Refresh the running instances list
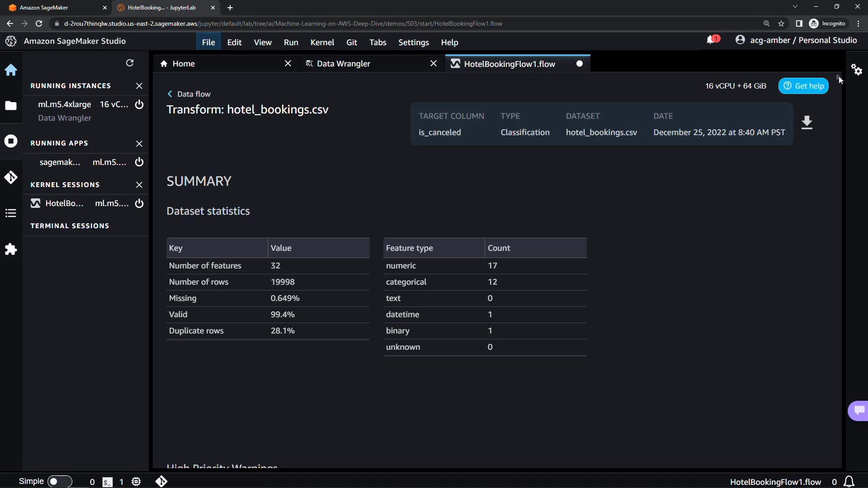The image size is (868, 488). click(x=130, y=63)
